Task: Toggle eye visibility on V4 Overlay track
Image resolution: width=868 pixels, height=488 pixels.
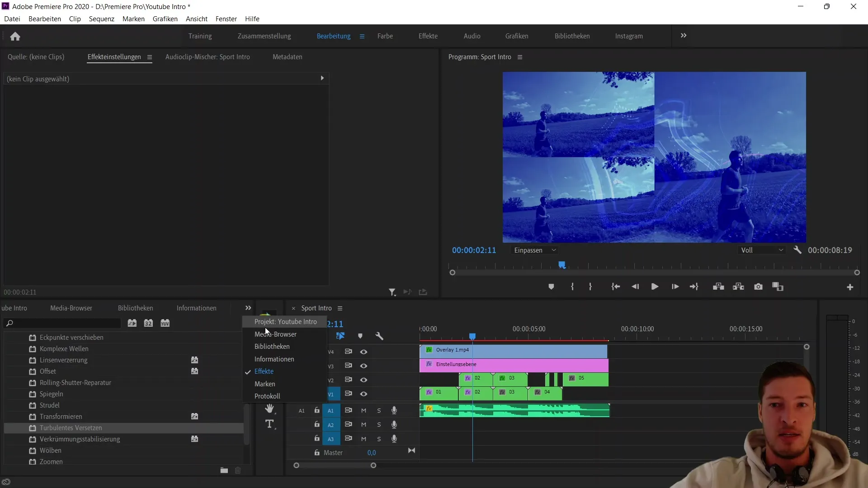Action: tap(363, 352)
